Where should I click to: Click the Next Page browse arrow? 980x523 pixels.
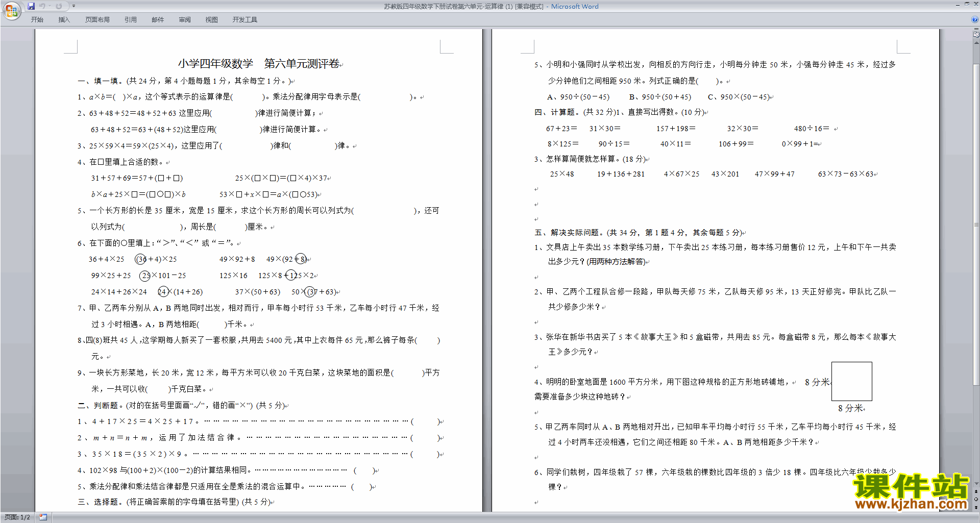[976, 507]
